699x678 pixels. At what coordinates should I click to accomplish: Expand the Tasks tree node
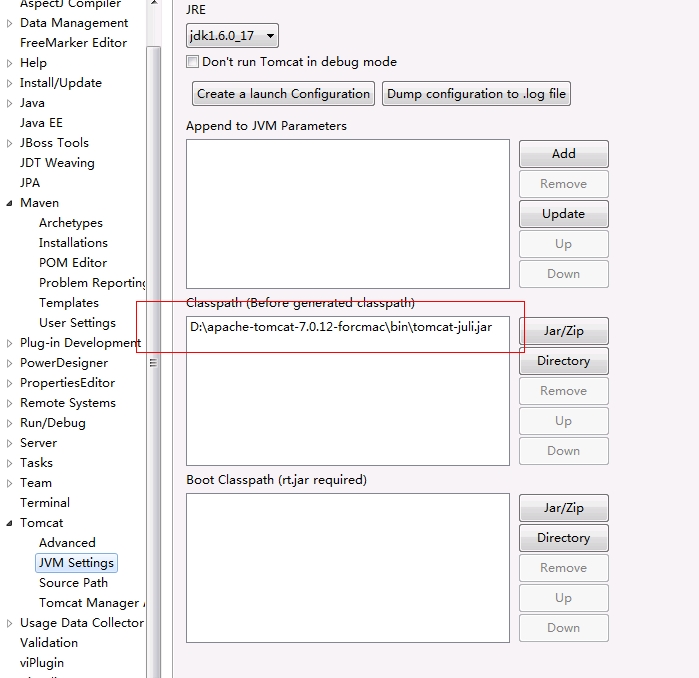pos(9,463)
